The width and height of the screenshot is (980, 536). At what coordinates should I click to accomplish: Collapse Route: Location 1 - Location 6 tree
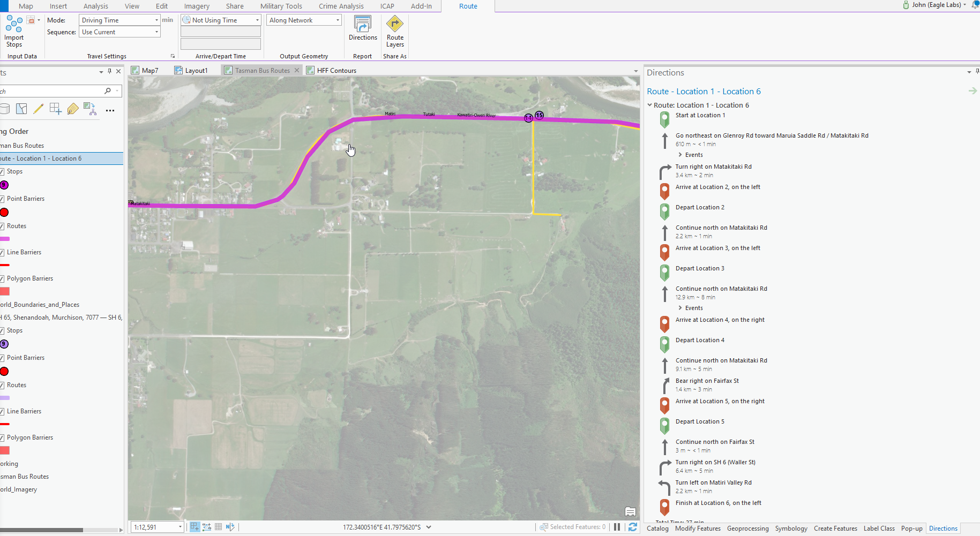(x=649, y=105)
